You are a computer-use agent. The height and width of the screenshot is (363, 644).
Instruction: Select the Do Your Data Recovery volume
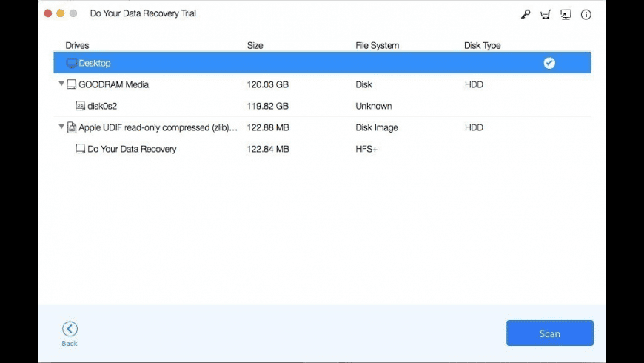pos(322,149)
